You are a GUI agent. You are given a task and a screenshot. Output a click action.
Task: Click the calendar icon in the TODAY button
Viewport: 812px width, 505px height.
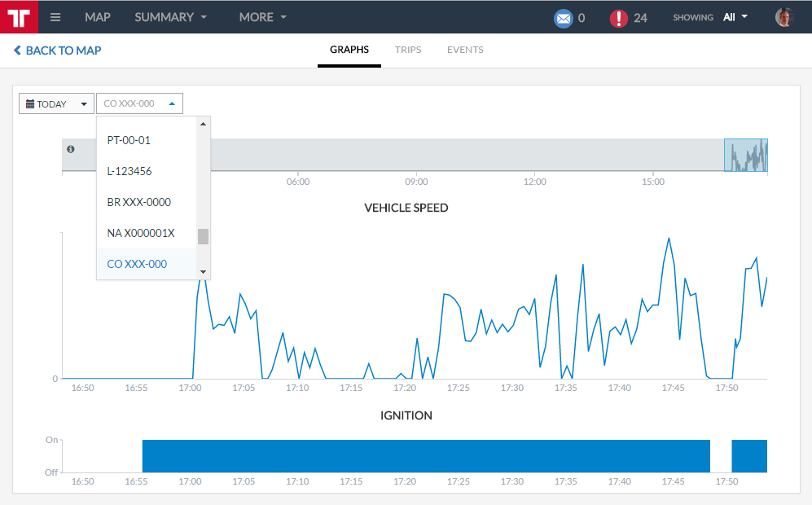pyautogui.click(x=31, y=104)
